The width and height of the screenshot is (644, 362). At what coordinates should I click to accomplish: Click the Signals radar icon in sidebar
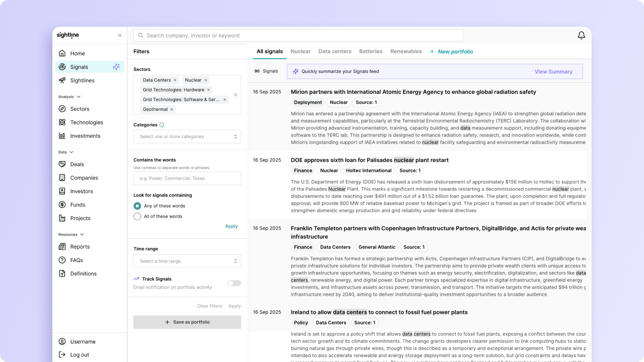point(62,67)
